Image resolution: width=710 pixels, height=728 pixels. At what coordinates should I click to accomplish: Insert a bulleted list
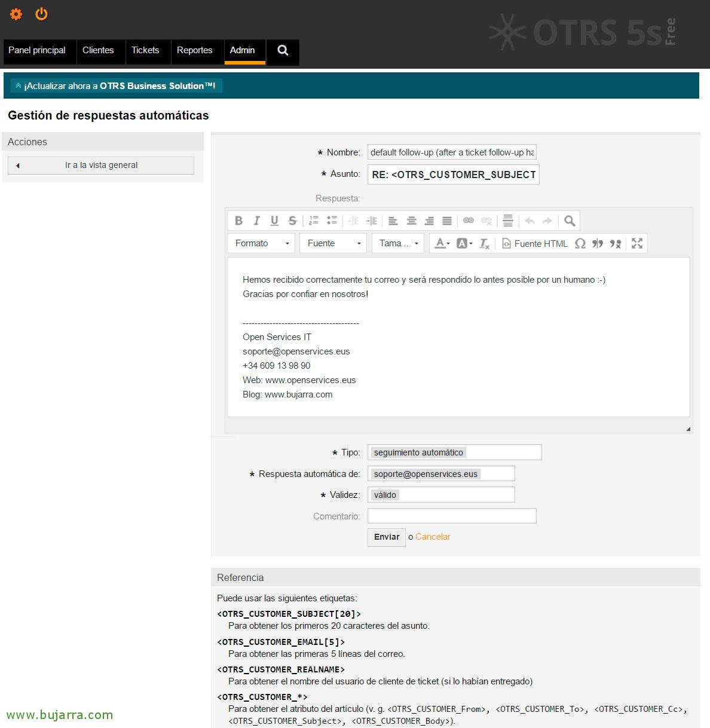[332, 221]
